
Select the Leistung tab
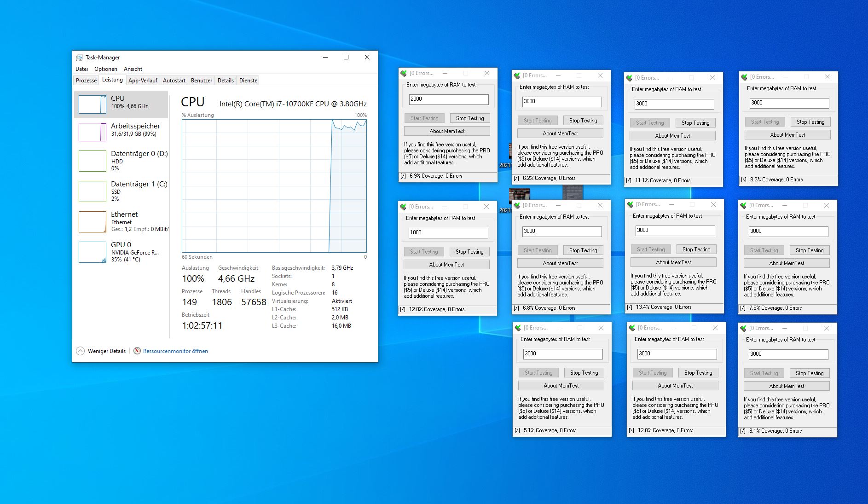[x=112, y=80]
